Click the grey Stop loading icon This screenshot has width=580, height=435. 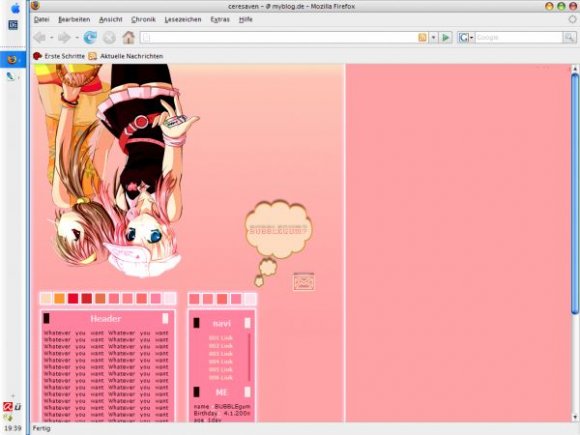click(109, 37)
